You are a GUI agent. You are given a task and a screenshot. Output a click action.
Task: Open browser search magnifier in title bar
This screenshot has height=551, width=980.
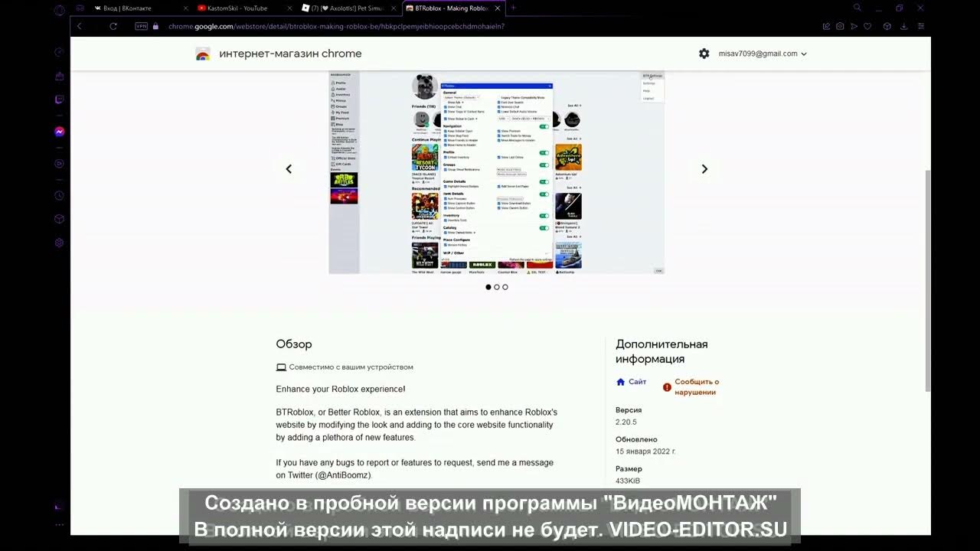pyautogui.click(x=857, y=8)
